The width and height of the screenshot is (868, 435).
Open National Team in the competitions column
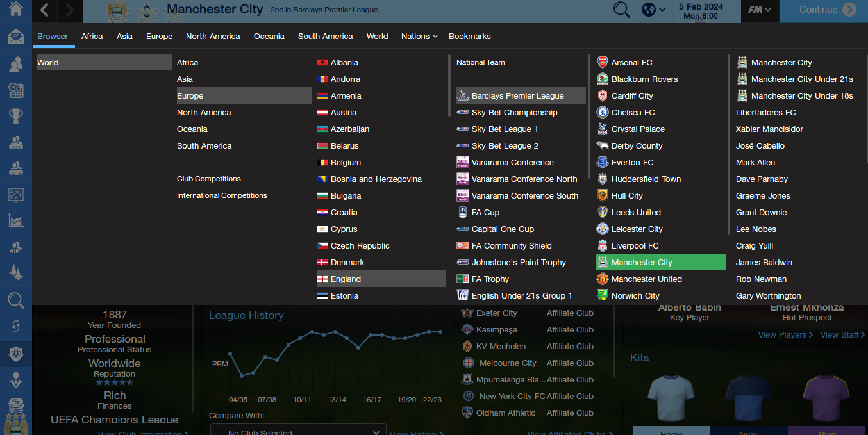pos(481,62)
